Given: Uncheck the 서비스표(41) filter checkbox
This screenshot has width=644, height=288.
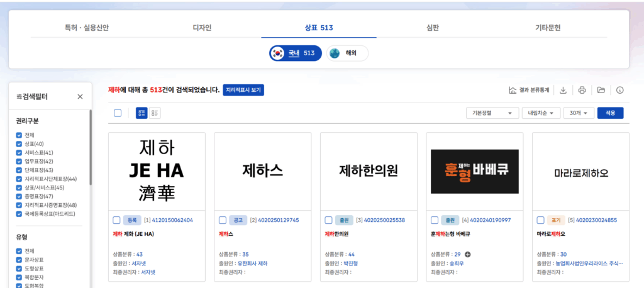Looking at the screenshot, I should [19, 153].
